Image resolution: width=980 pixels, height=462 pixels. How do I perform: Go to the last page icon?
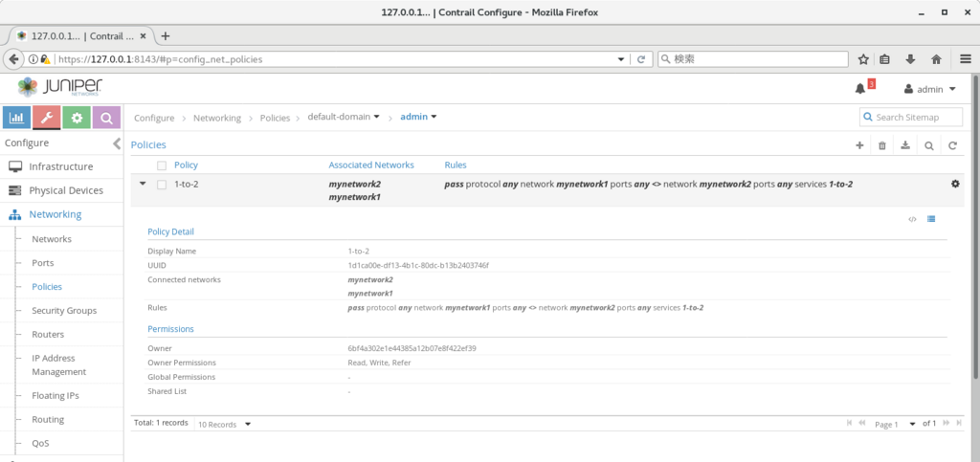point(959,424)
